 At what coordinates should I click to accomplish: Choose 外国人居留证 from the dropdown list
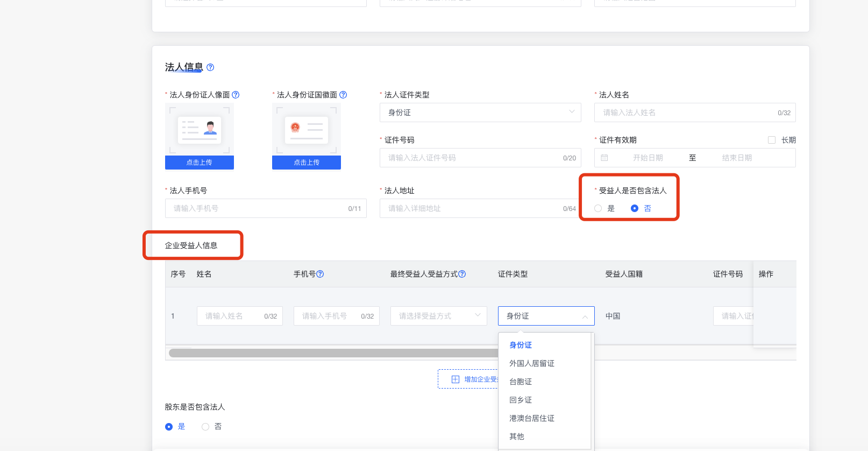point(532,363)
